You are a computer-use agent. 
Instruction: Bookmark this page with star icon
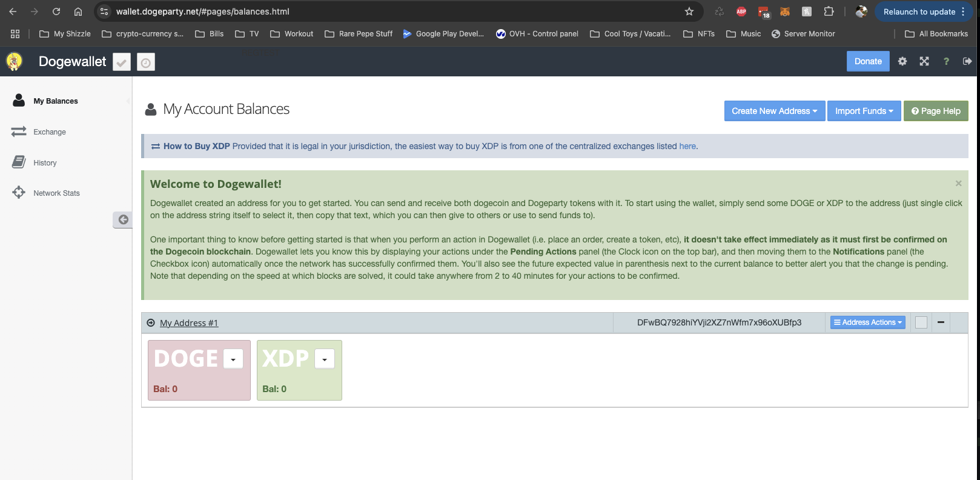tap(689, 12)
